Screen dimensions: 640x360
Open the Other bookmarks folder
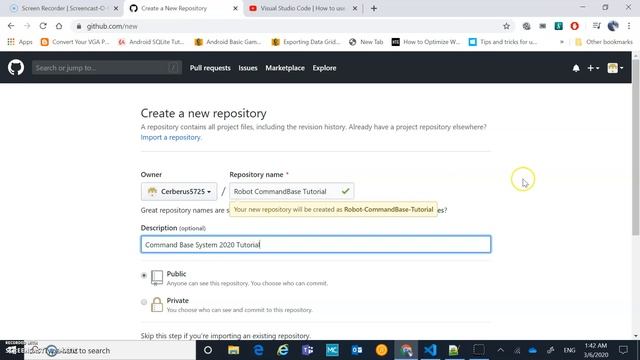(x=604, y=42)
